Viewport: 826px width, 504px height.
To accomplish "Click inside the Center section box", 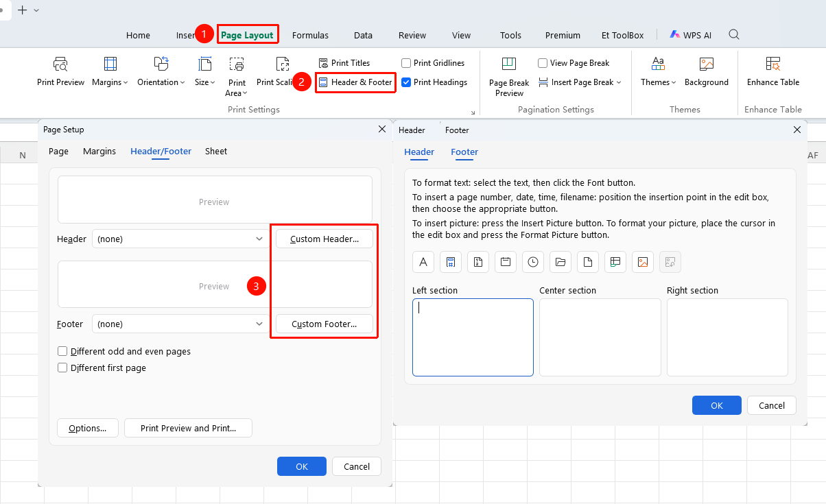I will (600, 337).
